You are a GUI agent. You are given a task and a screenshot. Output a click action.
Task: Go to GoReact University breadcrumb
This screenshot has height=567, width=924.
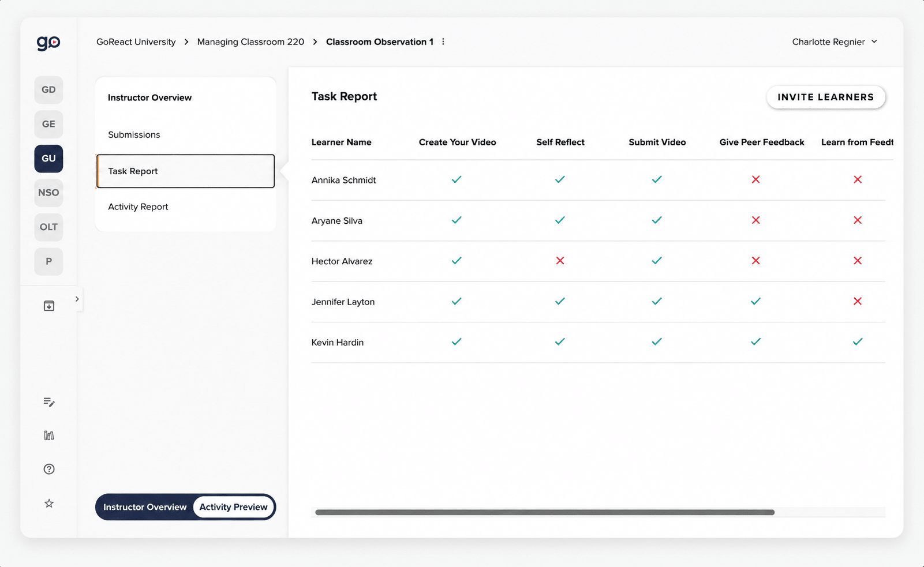136,42
